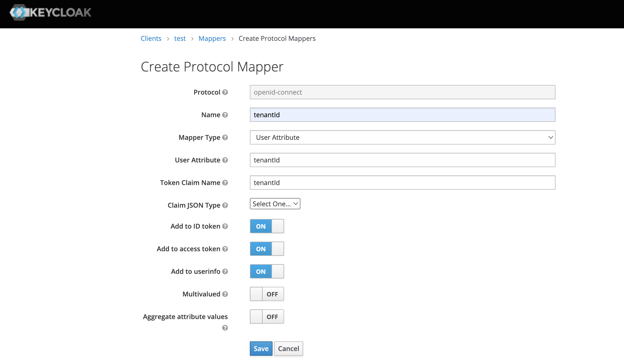Open the Mapper Type dropdown

tap(402, 137)
